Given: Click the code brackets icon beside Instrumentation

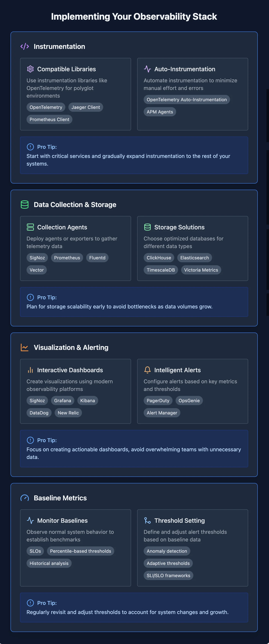Looking at the screenshot, I should click(x=24, y=46).
